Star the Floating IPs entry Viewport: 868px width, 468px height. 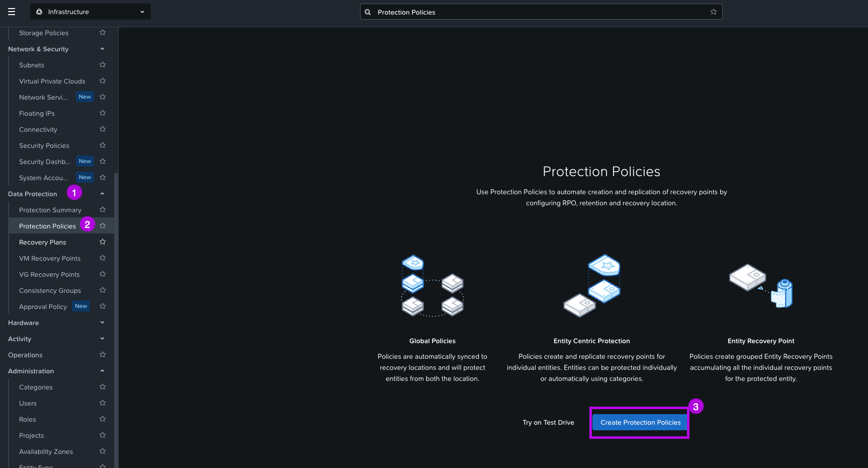point(103,113)
